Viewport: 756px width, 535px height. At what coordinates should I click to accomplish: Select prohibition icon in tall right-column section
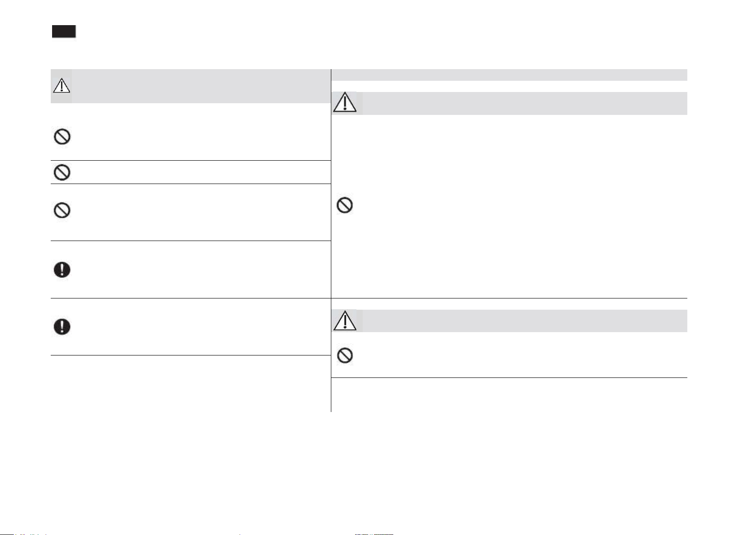(345, 206)
